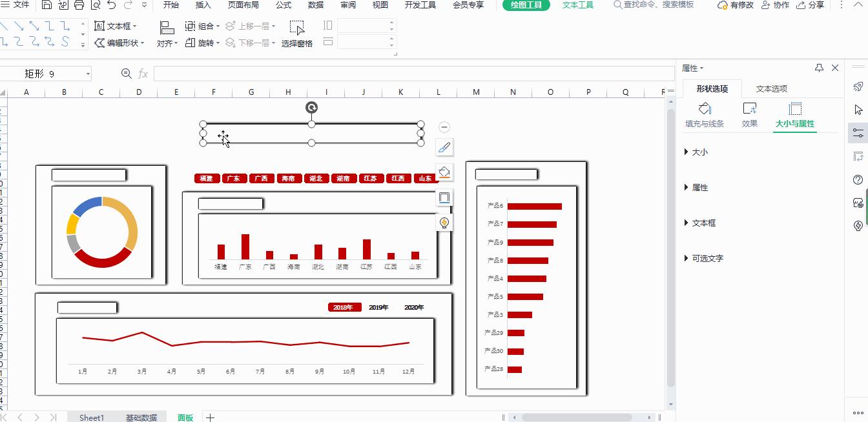Click the search commands box 查找命令

coord(654,5)
